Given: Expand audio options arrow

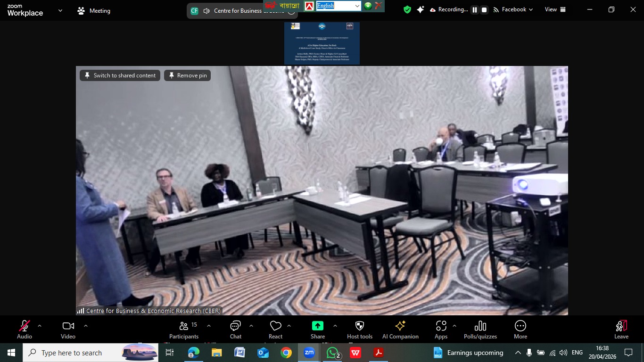Looking at the screenshot, I should (40, 326).
